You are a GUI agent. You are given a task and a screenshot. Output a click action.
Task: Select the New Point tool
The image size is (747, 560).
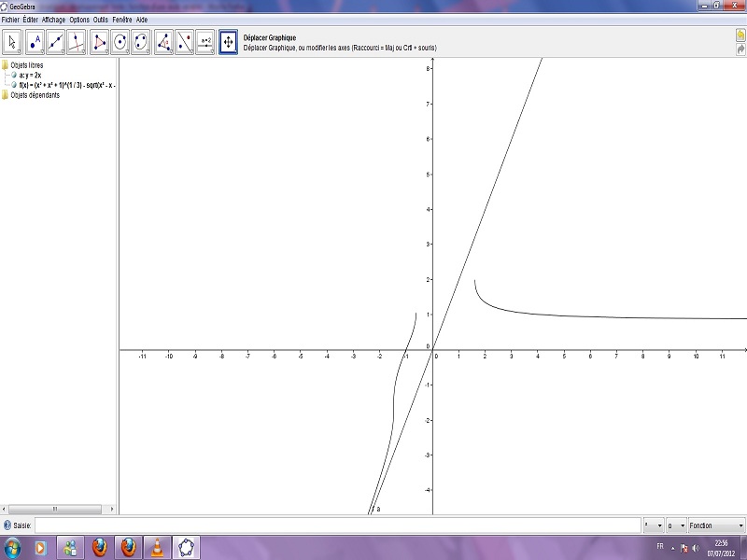(x=35, y=41)
